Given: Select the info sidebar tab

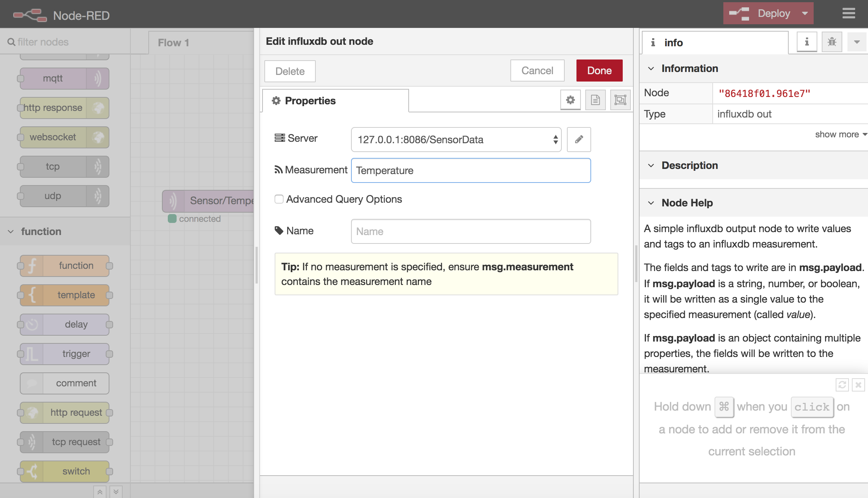Looking at the screenshot, I should pyautogui.click(x=715, y=43).
